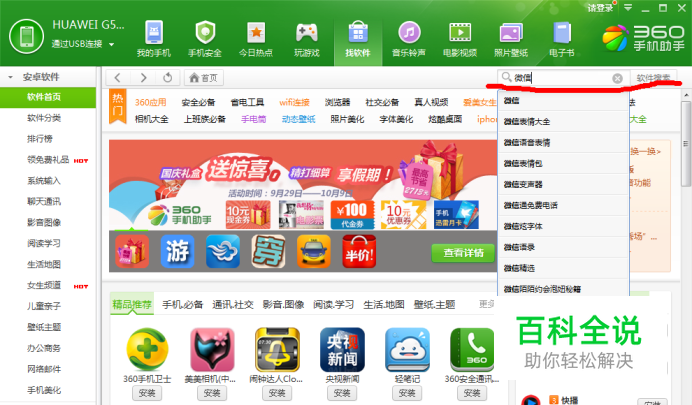Screen dimensions: 692x405
Task: Select 微信 suggestion in dropdown
Action: [x=563, y=101]
